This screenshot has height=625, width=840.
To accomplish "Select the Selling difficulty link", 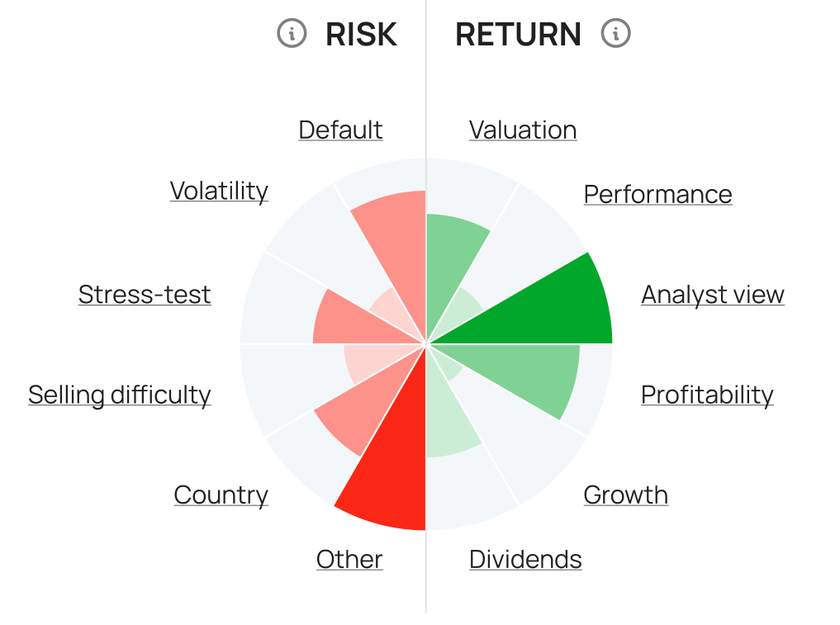I will coord(120,395).
